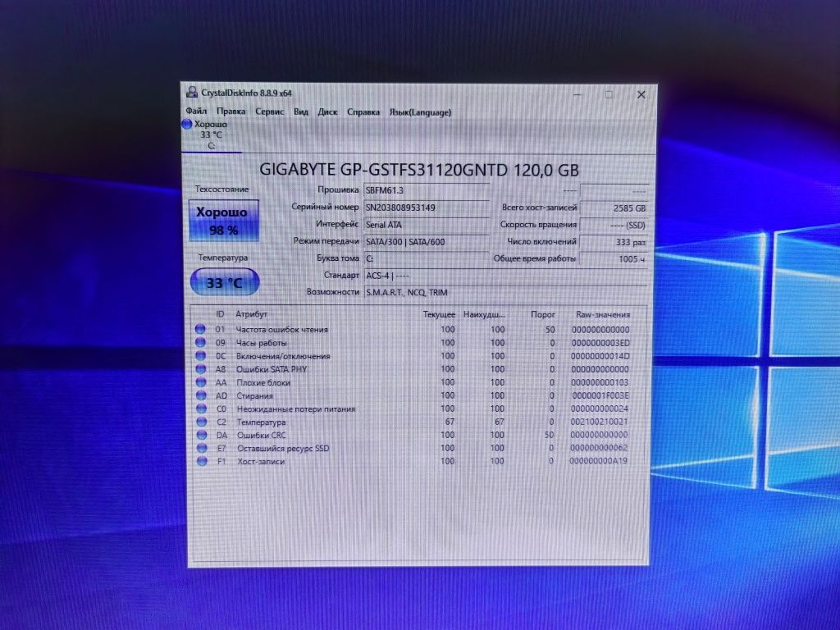Close the CrystalDiskInfo window

[x=641, y=95]
